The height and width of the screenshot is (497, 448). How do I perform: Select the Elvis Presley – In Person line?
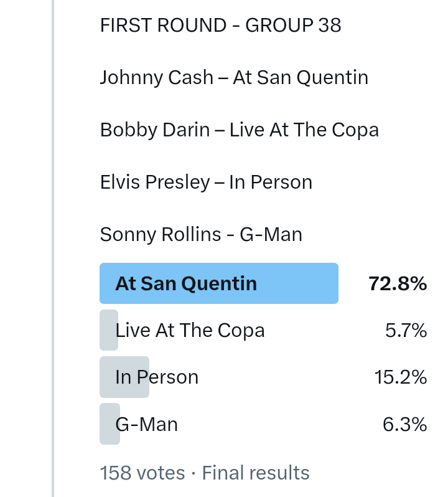tap(206, 182)
